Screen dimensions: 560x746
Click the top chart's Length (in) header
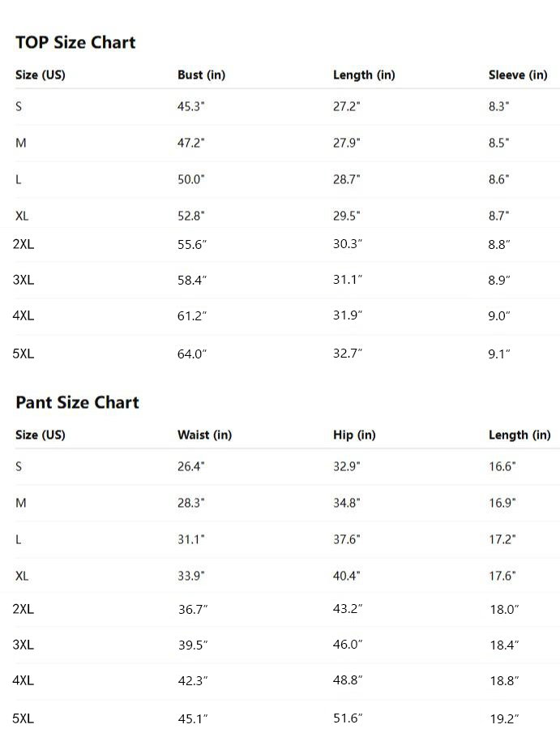[364, 75]
